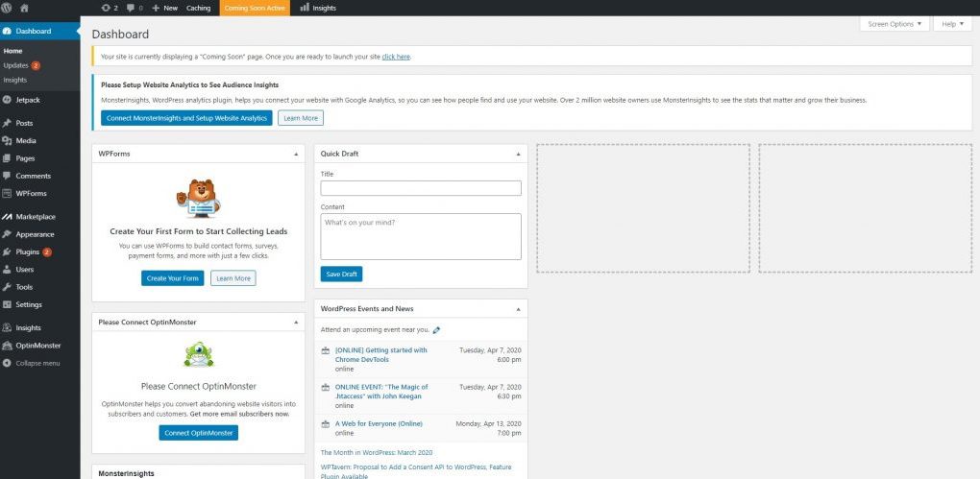The image size is (980, 479).
Task: Open the updates counter icon in admin bar
Action: click(x=106, y=8)
